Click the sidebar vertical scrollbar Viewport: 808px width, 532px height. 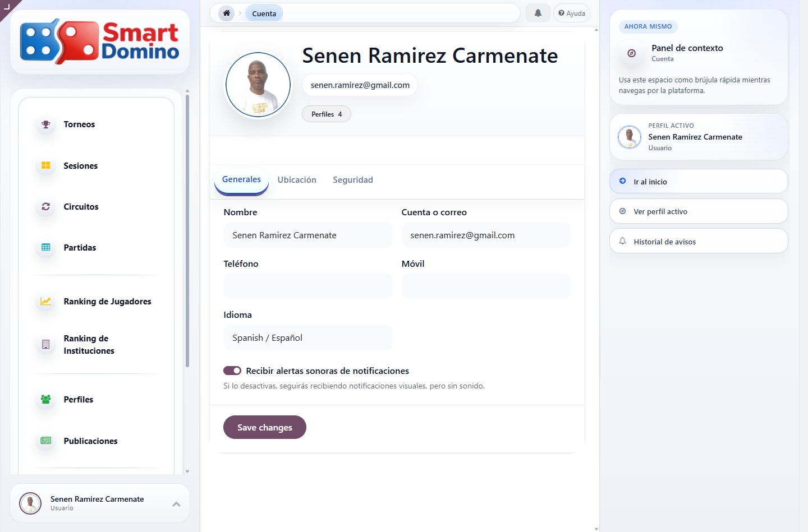[187, 231]
